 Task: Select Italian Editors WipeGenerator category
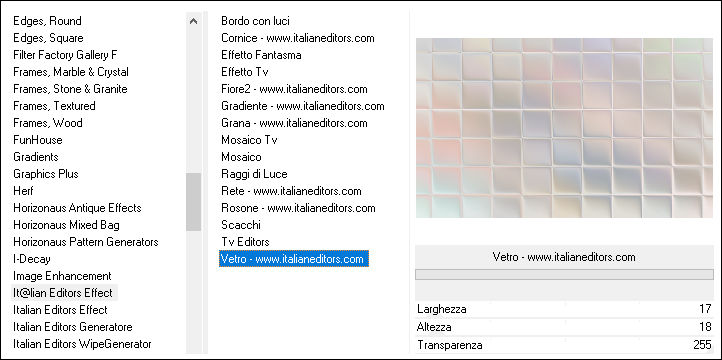pyautogui.click(x=82, y=344)
